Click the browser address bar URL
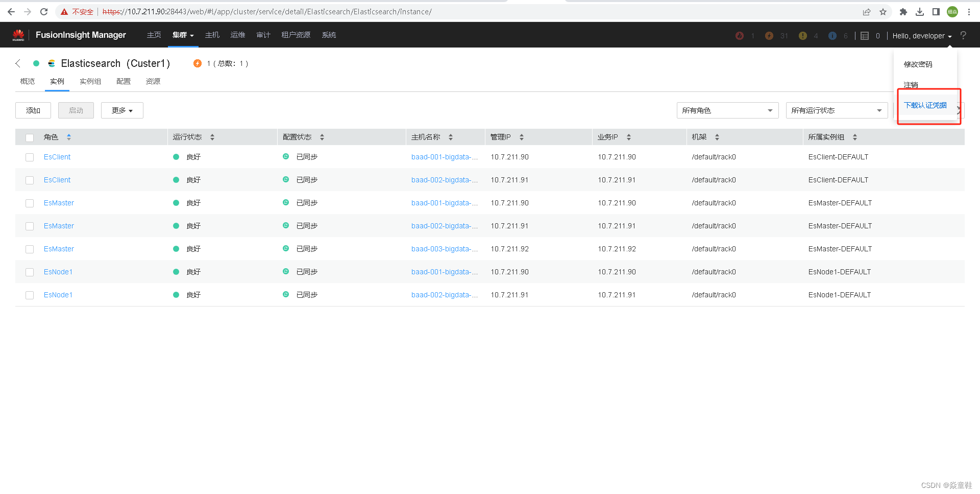980x494 pixels. pyautogui.click(x=267, y=12)
